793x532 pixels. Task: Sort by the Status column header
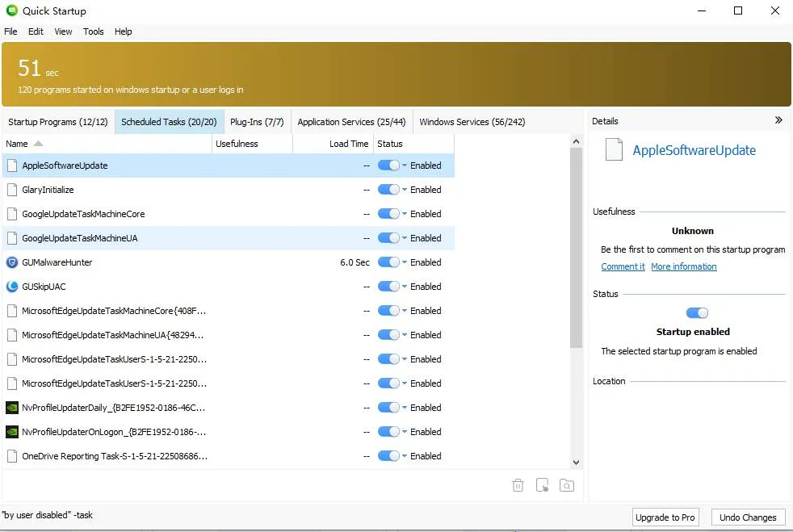click(413, 144)
